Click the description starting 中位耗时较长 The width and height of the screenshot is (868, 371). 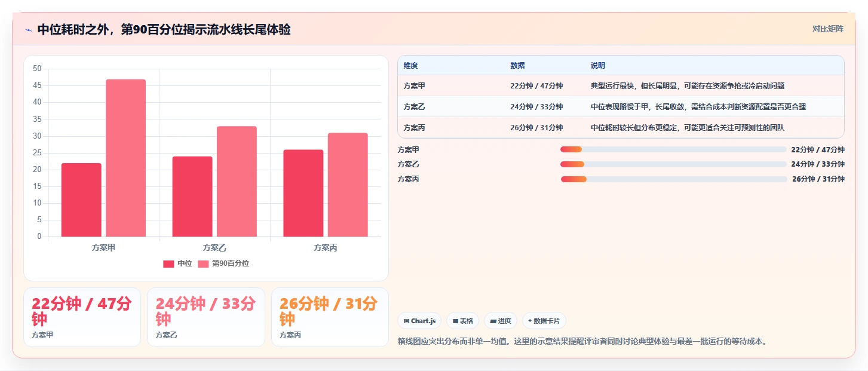[688, 128]
